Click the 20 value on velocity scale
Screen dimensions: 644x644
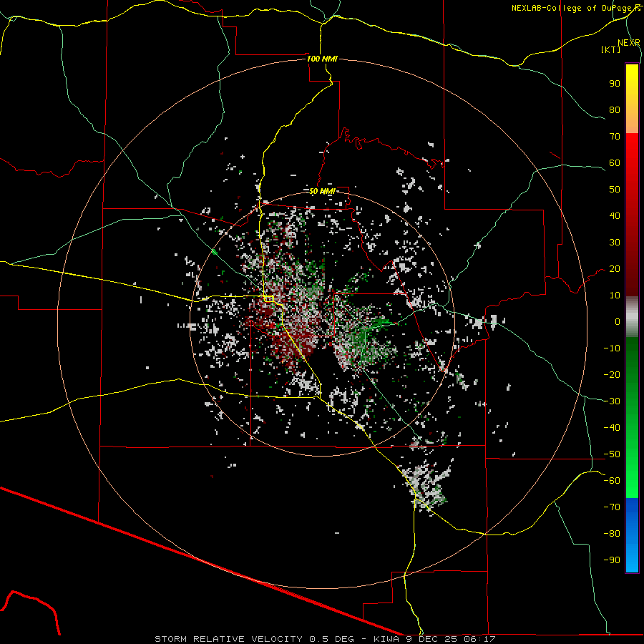[x=615, y=268]
